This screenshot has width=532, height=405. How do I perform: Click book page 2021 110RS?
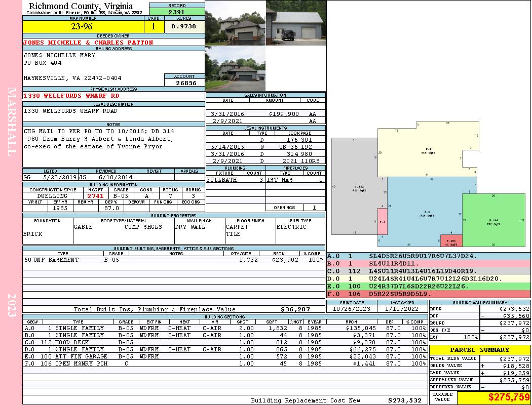point(301,161)
